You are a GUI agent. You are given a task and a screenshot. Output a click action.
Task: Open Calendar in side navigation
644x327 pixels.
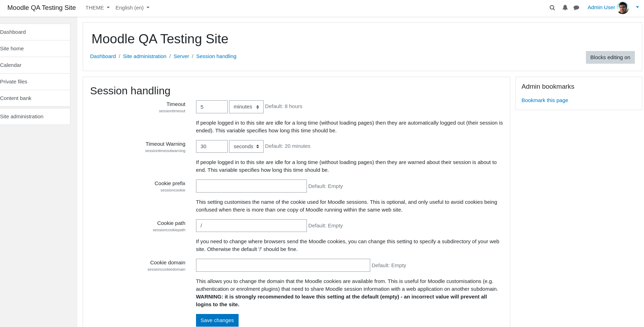[34, 65]
